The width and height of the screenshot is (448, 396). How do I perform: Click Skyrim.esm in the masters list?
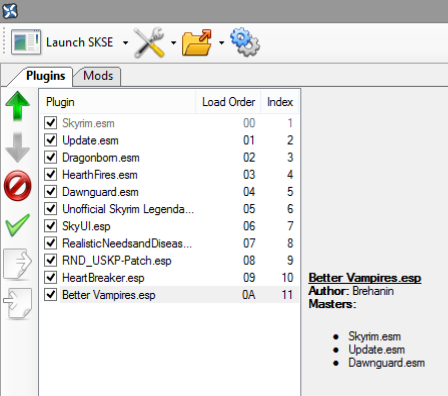pyautogui.click(x=375, y=336)
